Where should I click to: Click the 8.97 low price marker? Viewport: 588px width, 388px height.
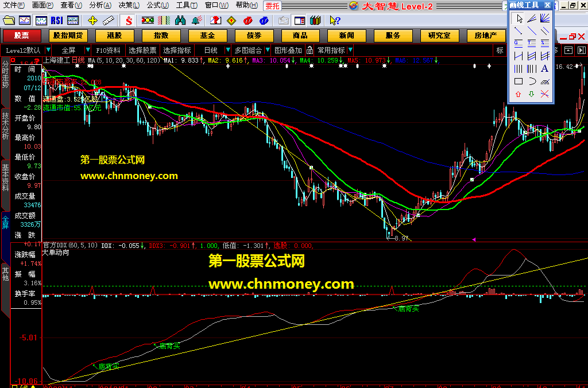[x=401, y=238]
